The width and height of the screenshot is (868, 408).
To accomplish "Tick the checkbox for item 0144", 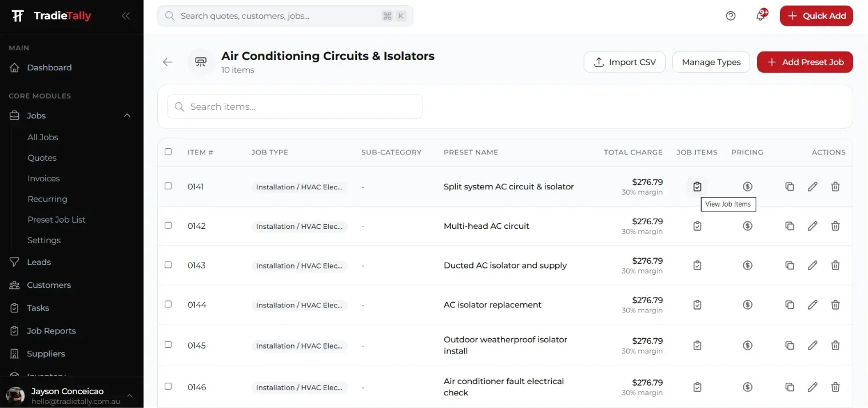I will (168, 304).
